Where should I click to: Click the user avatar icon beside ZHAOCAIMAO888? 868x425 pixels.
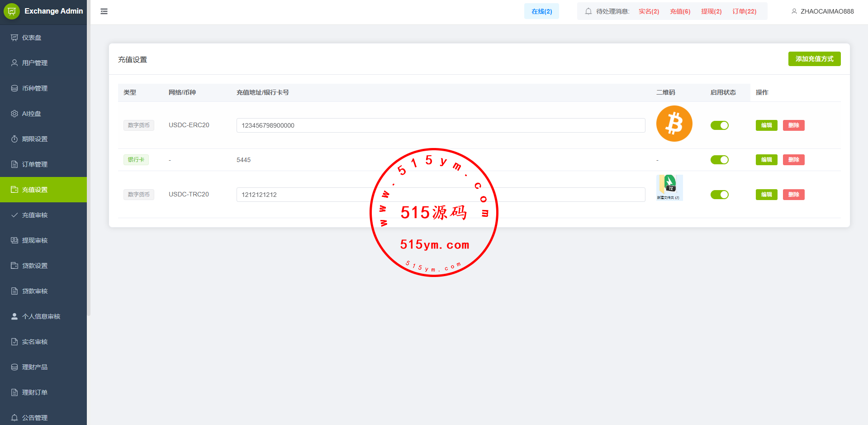click(794, 11)
